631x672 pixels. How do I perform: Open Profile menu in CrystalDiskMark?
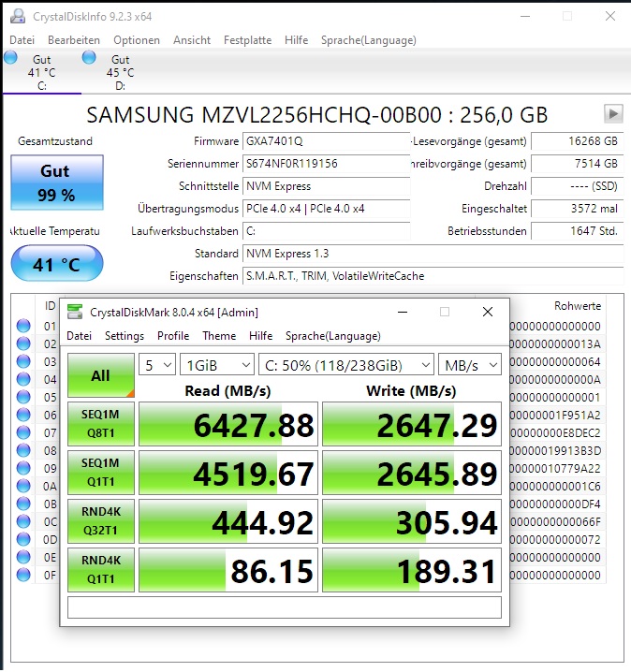point(173,336)
